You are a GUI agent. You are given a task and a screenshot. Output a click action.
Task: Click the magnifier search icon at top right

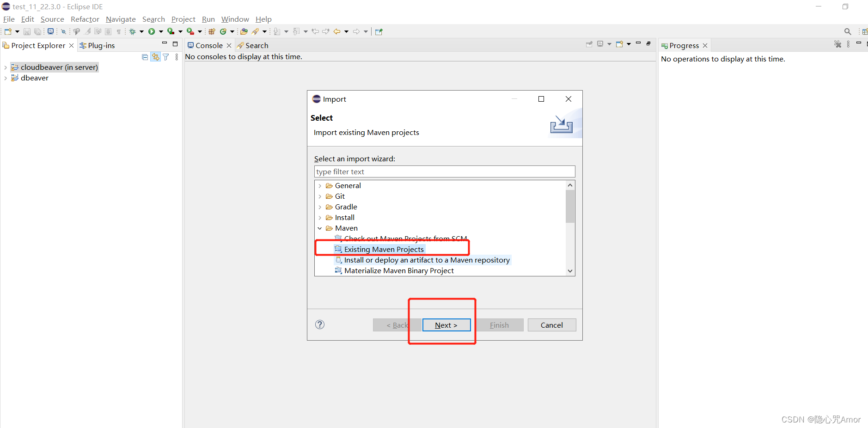(848, 31)
